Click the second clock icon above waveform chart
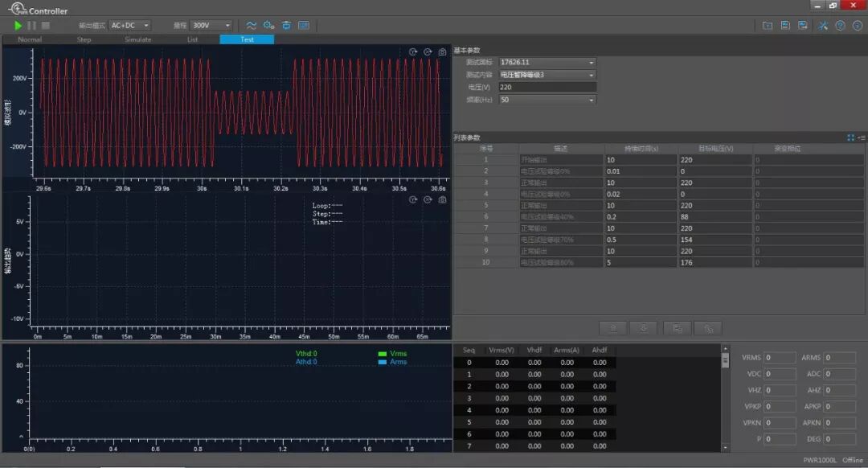 (x=428, y=52)
